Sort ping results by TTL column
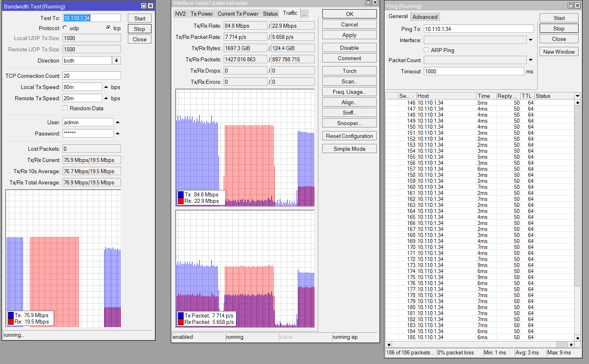 click(x=527, y=96)
